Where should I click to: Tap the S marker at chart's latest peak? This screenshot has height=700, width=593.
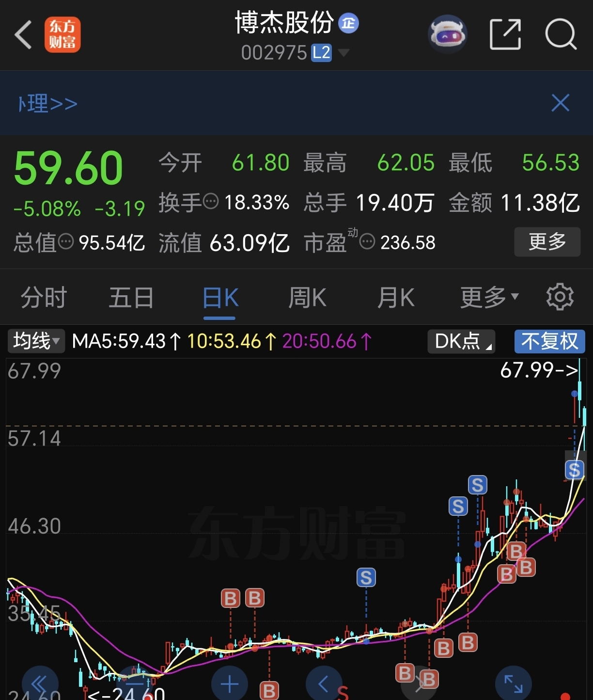pos(575,470)
